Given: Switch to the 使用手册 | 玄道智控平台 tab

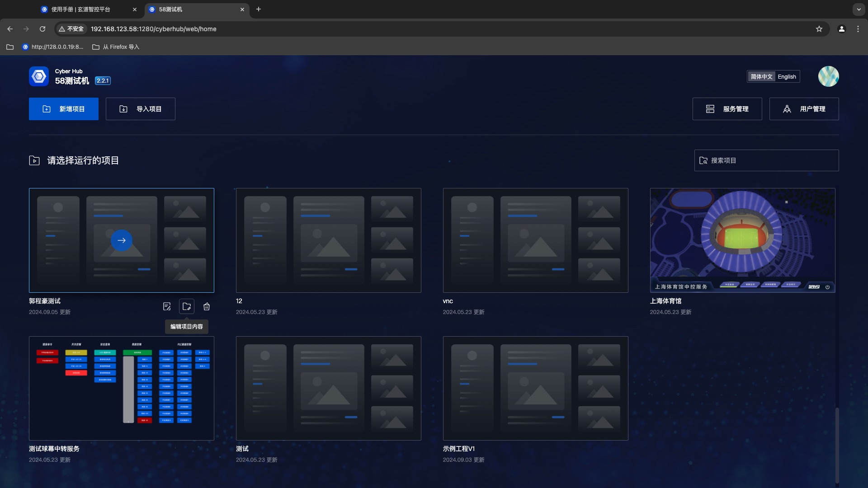Looking at the screenshot, I should point(89,9).
